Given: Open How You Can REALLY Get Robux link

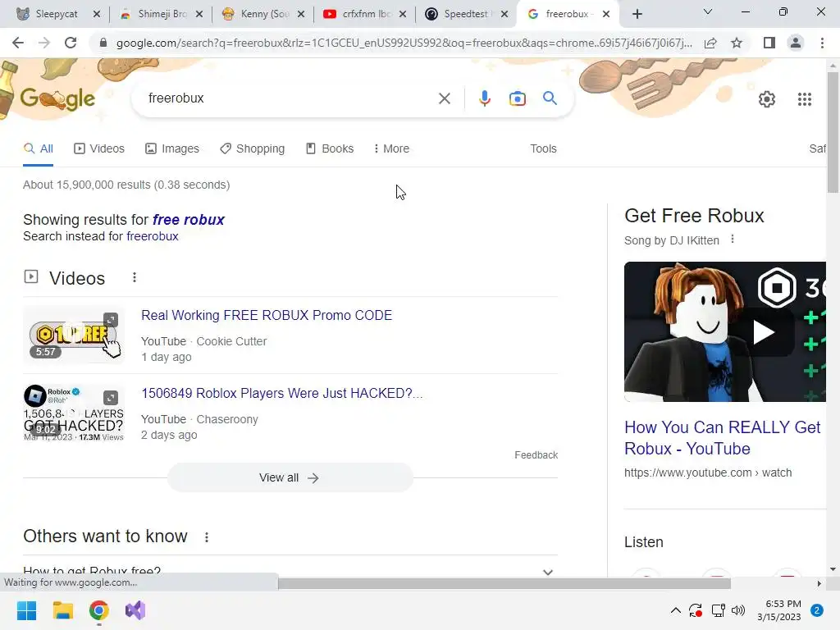Looking at the screenshot, I should click(722, 438).
